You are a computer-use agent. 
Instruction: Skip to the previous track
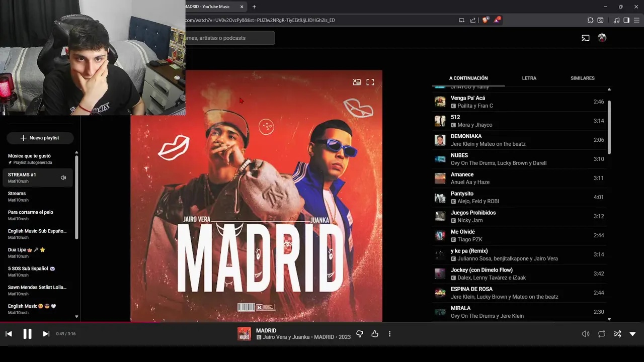coord(9,334)
